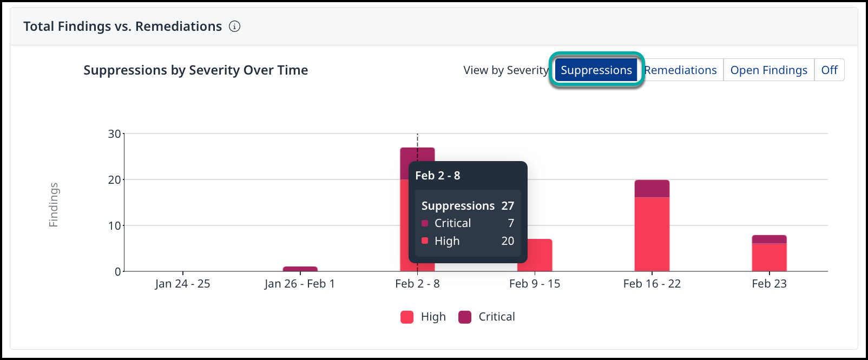Click the Critical marker icon in tooltip
The height and width of the screenshot is (360, 868).
click(x=425, y=223)
